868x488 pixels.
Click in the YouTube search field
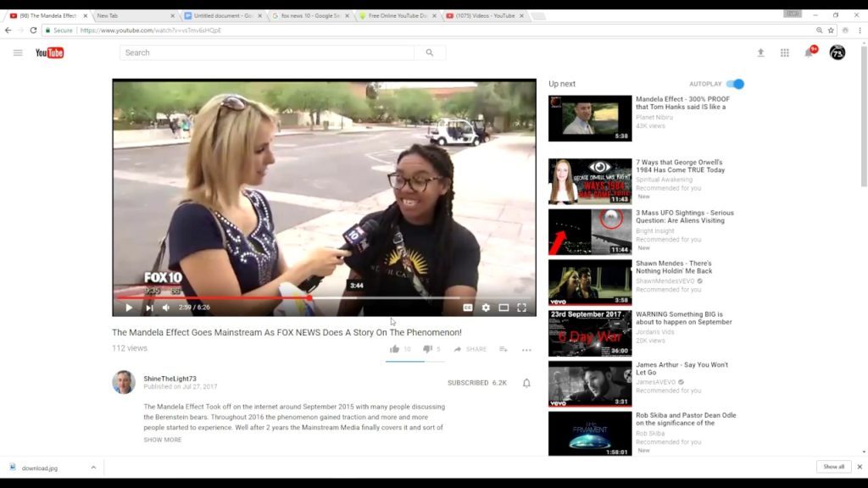(x=267, y=53)
